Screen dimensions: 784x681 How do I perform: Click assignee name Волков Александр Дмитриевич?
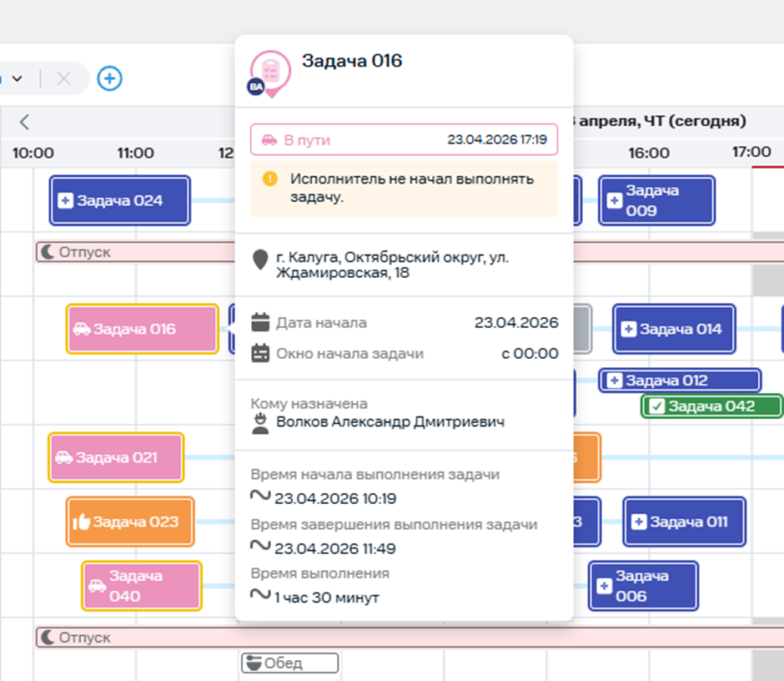tap(389, 422)
